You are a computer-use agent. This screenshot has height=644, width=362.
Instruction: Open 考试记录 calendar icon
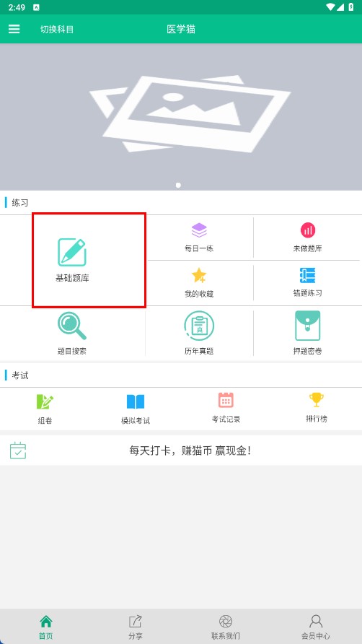pyautogui.click(x=226, y=400)
